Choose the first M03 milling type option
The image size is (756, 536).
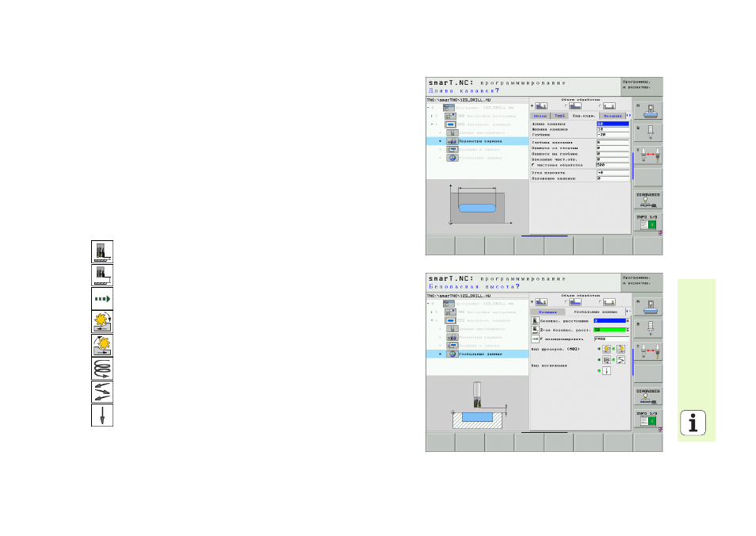[606, 349]
